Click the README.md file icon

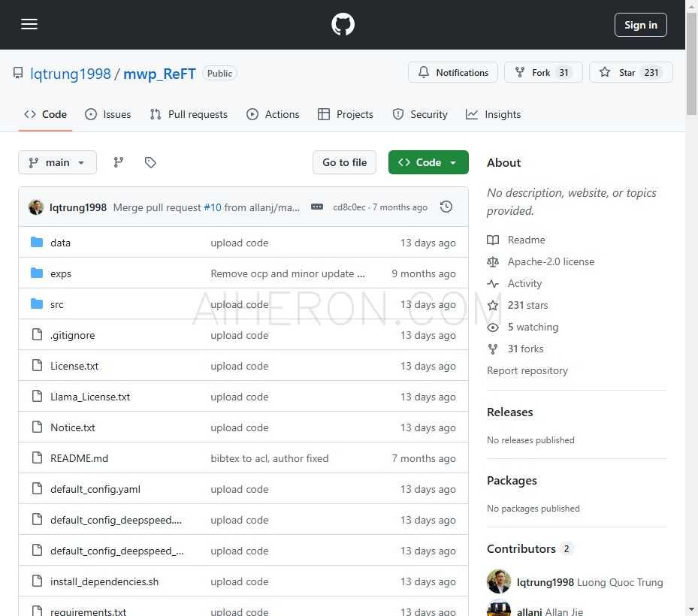coord(38,457)
